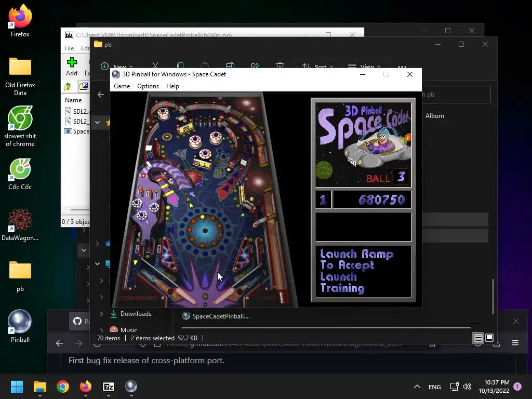Open the Help menu in Pinball

point(172,86)
